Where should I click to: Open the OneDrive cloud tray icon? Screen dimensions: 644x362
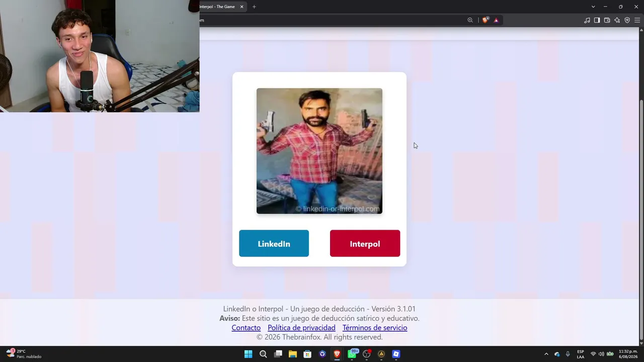pos(557,354)
